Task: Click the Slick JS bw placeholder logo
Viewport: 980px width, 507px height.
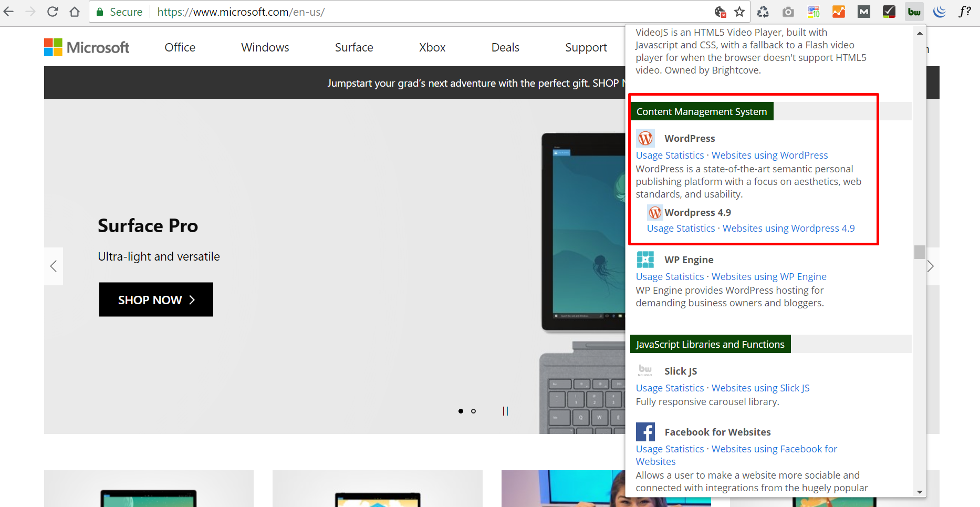Action: (645, 371)
